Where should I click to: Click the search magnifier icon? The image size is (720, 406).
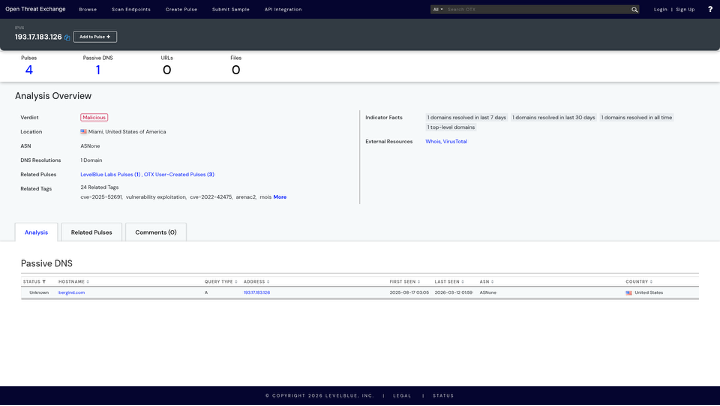tap(634, 9)
